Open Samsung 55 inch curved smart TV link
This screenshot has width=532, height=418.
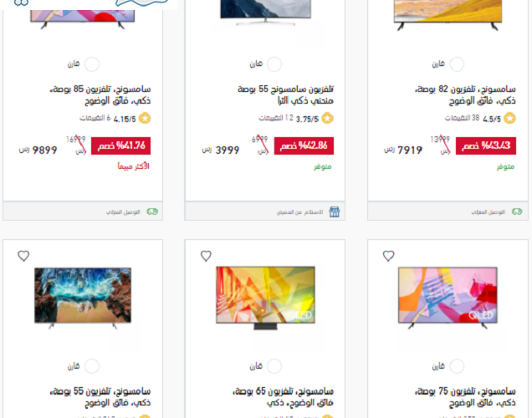pos(285,94)
